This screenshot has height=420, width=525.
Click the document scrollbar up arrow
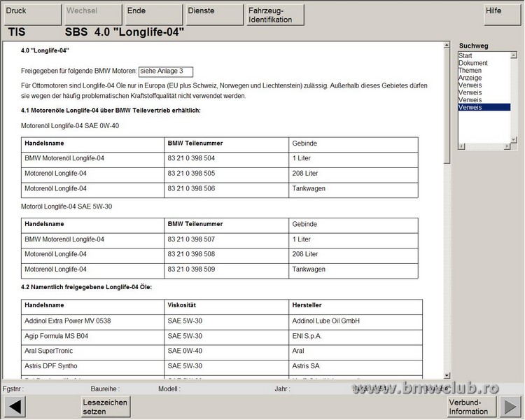(x=447, y=45)
